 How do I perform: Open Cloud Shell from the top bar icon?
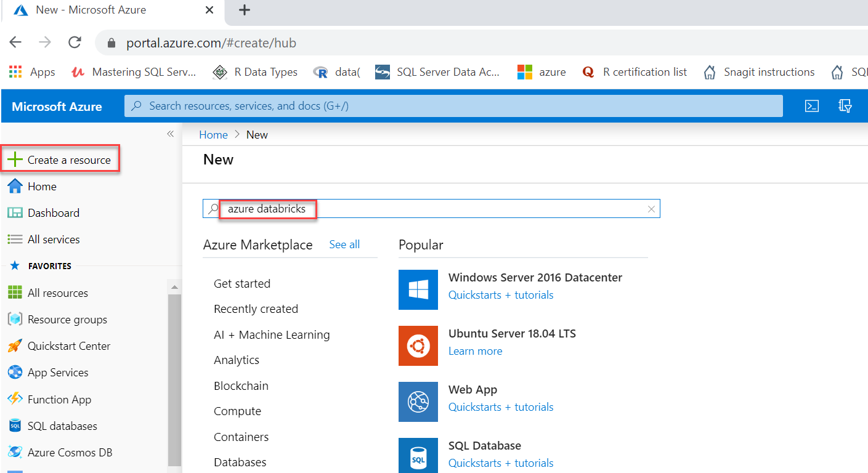812,106
